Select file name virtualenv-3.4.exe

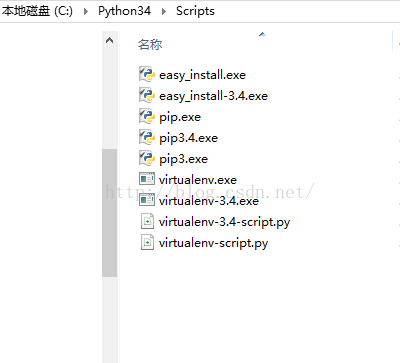click(209, 201)
